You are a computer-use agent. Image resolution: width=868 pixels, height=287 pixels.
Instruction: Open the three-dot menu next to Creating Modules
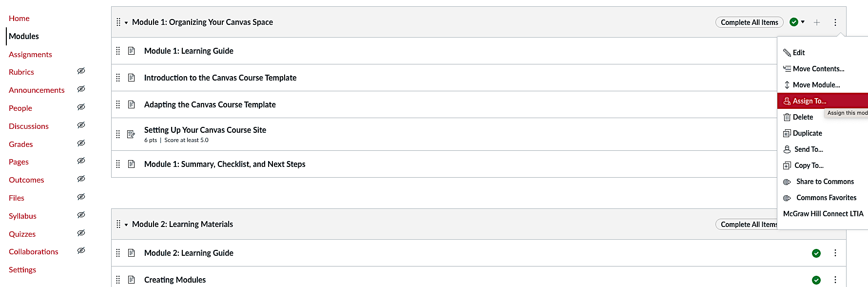click(x=835, y=280)
